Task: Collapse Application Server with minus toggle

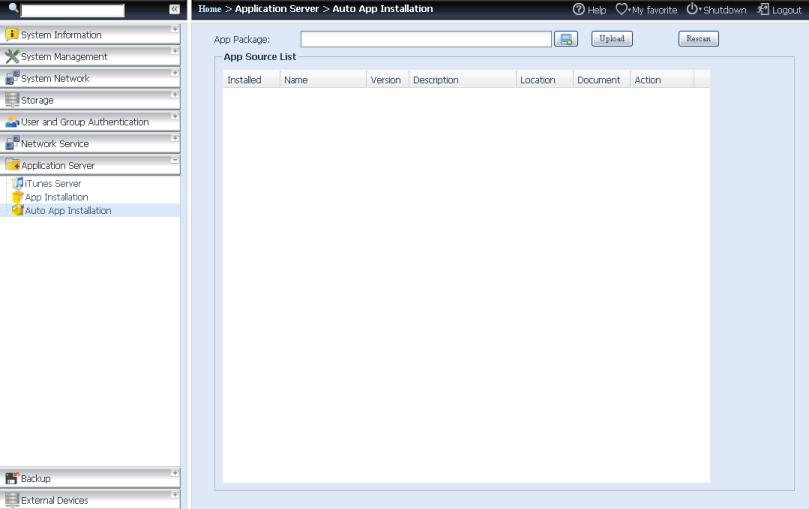Action: (175, 160)
